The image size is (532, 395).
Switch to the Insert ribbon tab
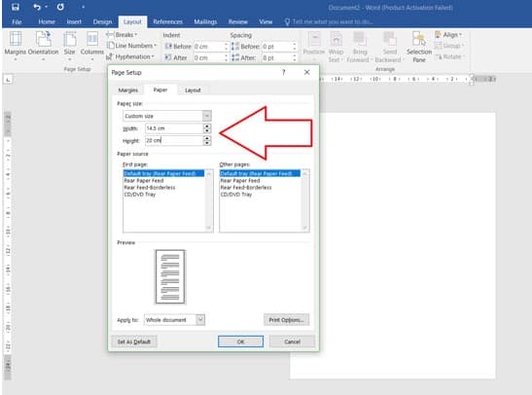(x=74, y=21)
